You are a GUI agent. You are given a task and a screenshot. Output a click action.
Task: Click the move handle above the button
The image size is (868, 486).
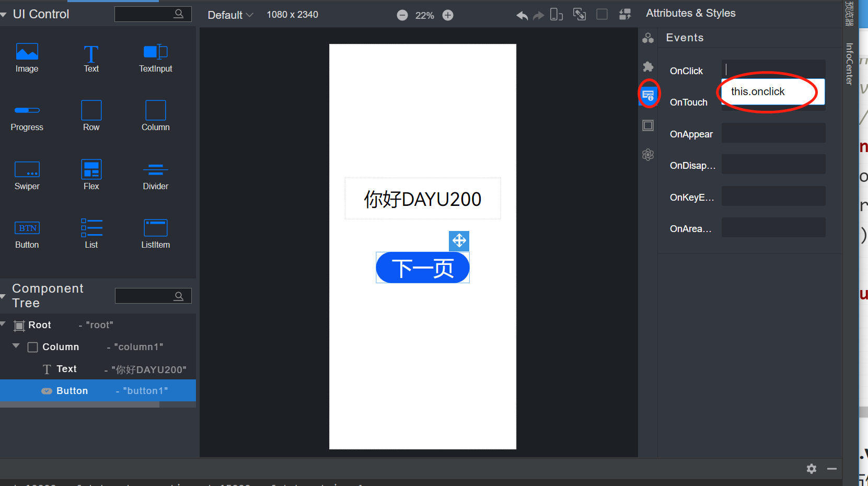click(x=459, y=241)
